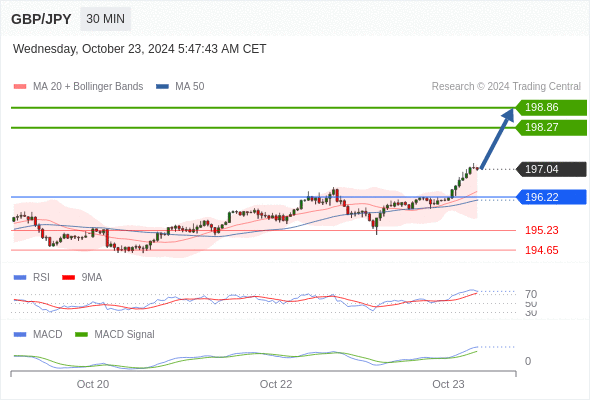
Task: Select the 198.86 green resistance tag
Action: pos(551,108)
